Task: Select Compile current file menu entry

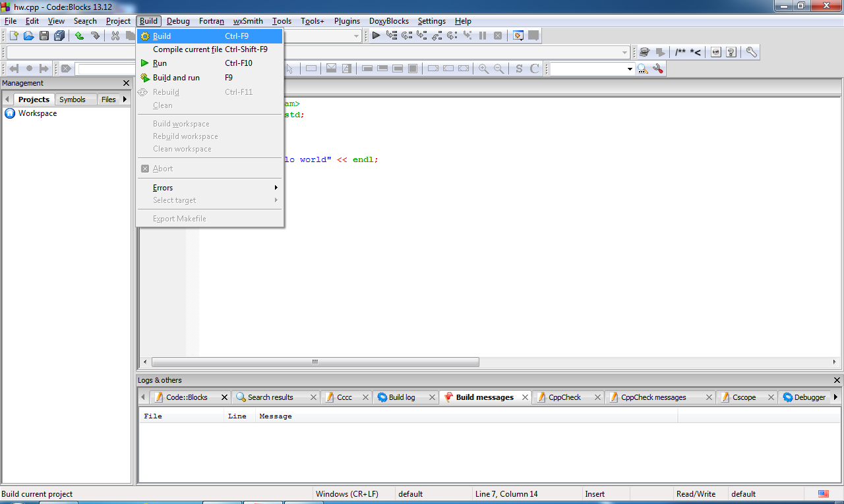Action: click(x=210, y=49)
